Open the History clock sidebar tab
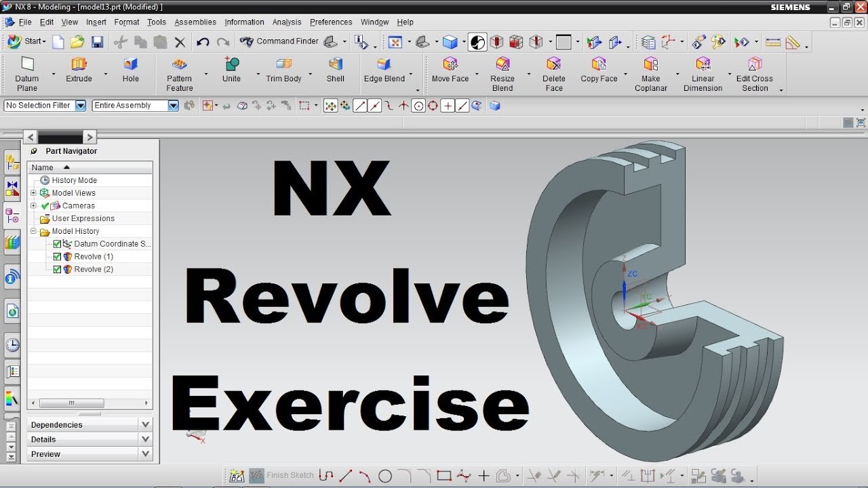This screenshot has width=868, height=488. (12, 345)
